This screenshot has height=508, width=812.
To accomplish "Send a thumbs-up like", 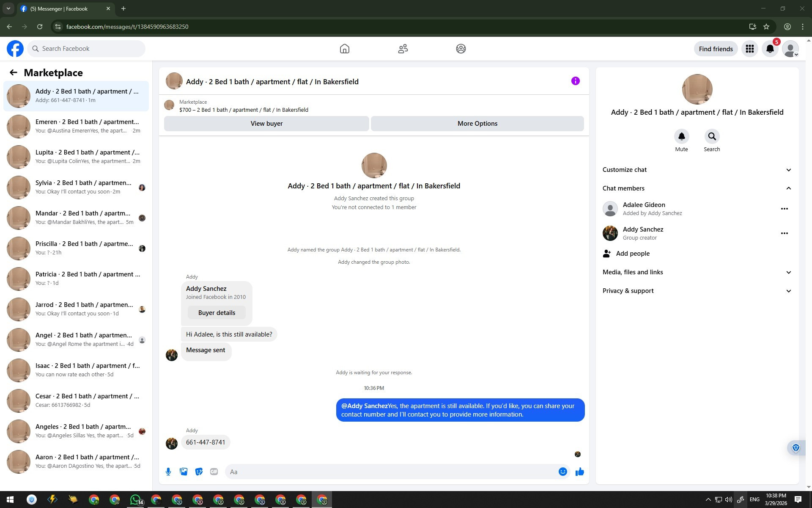I will (580, 472).
